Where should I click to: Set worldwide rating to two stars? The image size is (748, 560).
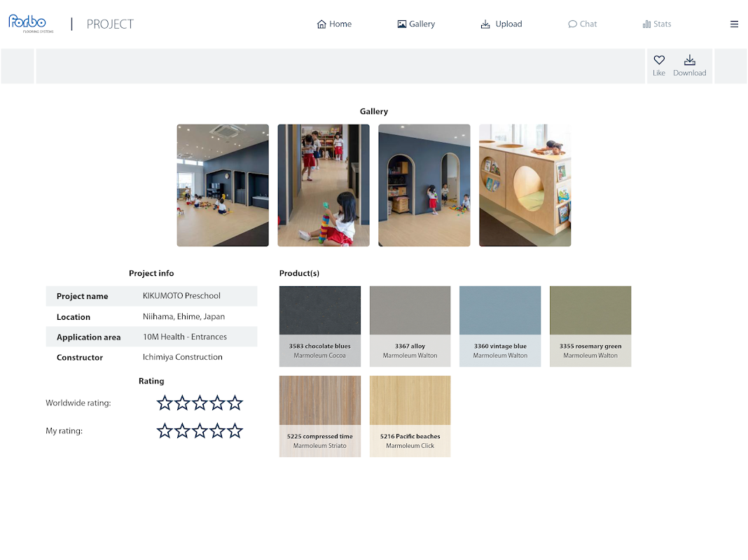[182, 403]
